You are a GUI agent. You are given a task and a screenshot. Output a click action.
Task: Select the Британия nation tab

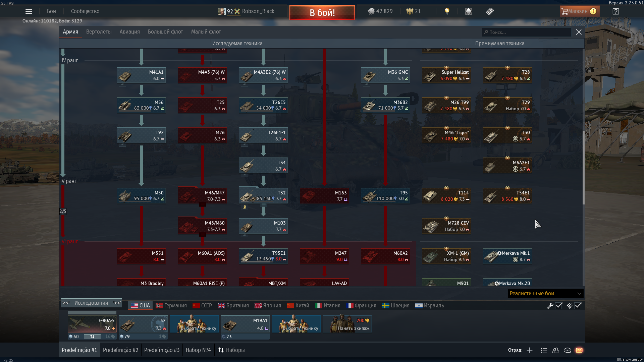pyautogui.click(x=233, y=306)
